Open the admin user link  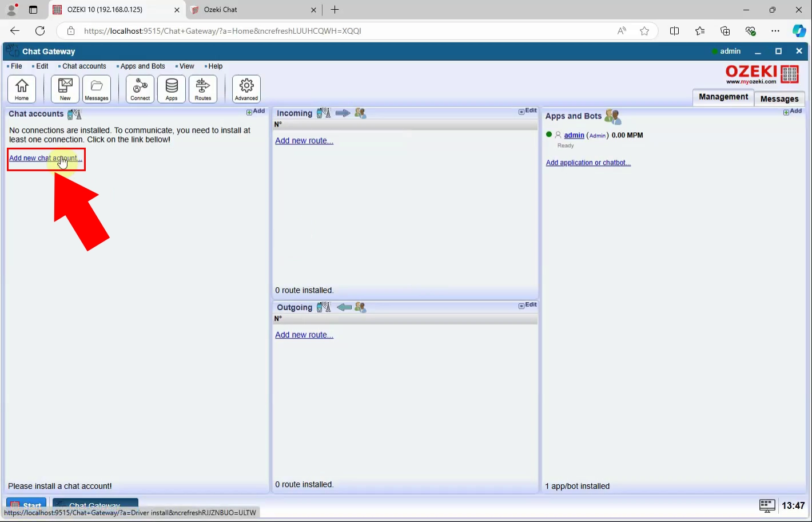pyautogui.click(x=574, y=136)
